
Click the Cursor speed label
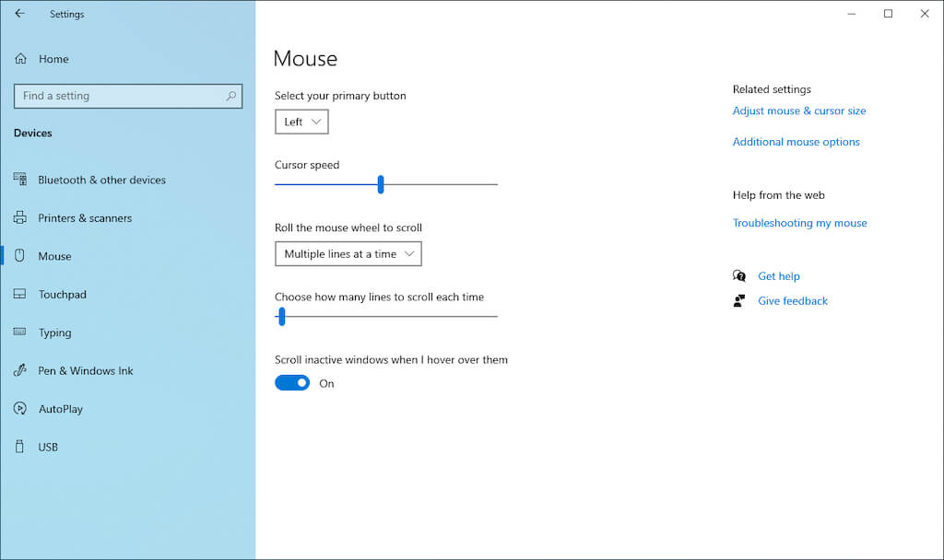[x=307, y=165]
